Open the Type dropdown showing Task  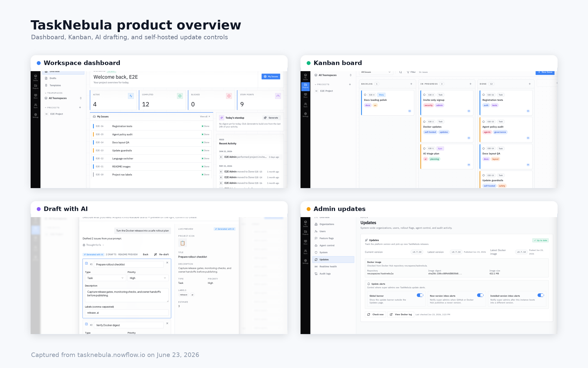pyautogui.click(x=105, y=278)
